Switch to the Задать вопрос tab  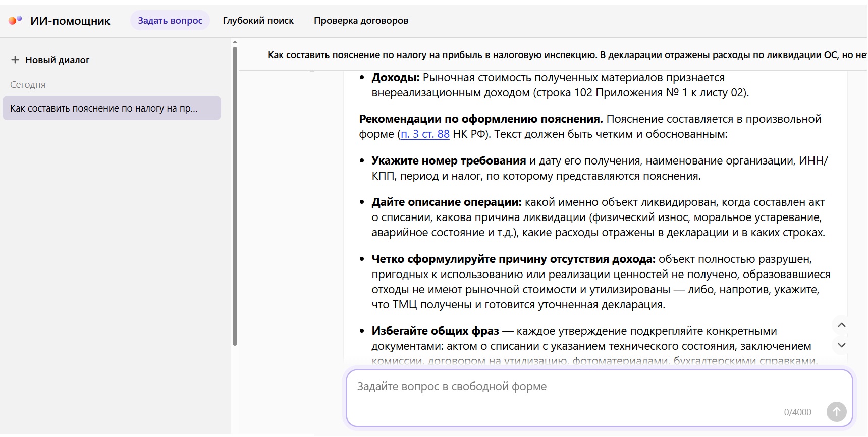coord(170,21)
